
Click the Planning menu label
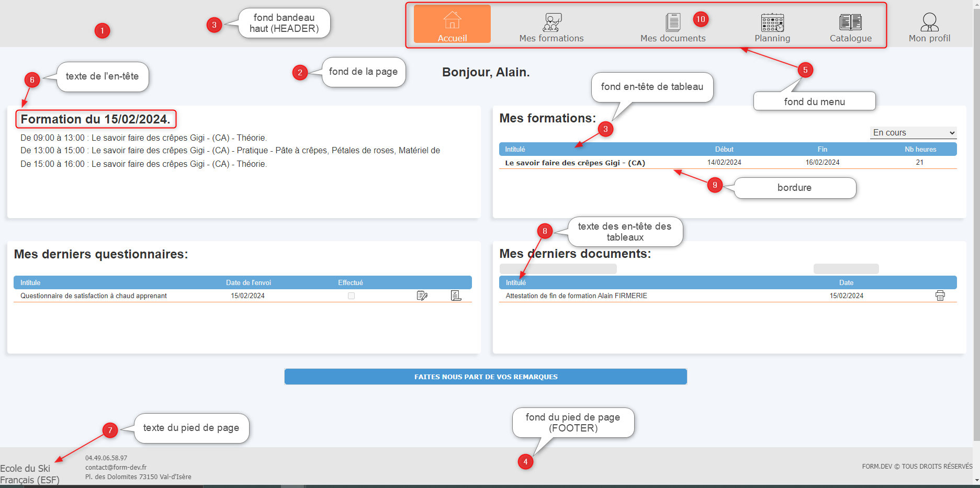coord(772,38)
